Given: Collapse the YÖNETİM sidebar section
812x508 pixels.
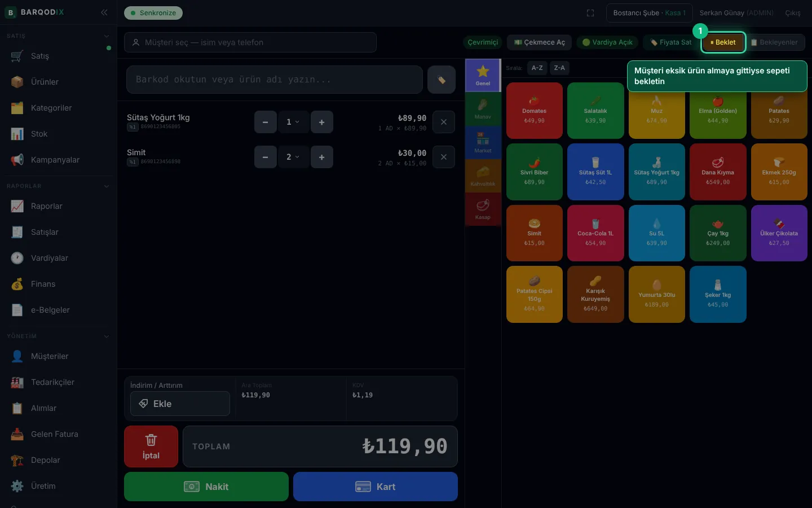Looking at the screenshot, I should (x=107, y=336).
